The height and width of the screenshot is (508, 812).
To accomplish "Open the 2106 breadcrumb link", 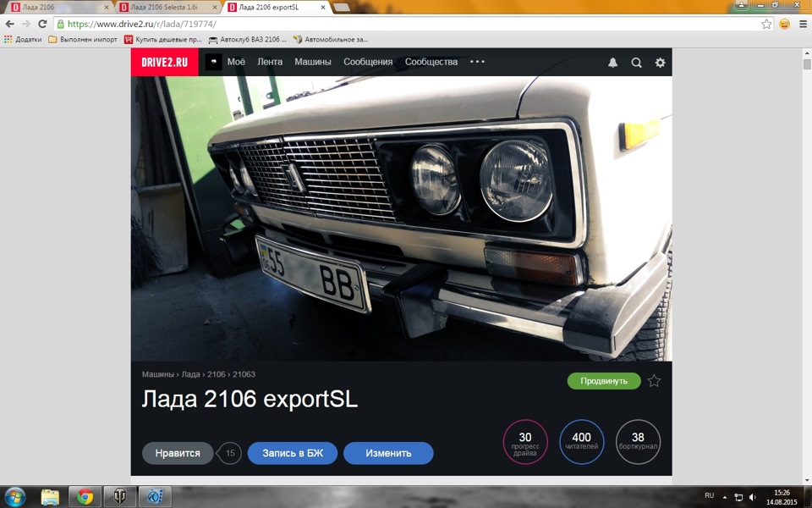I will (x=217, y=374).
